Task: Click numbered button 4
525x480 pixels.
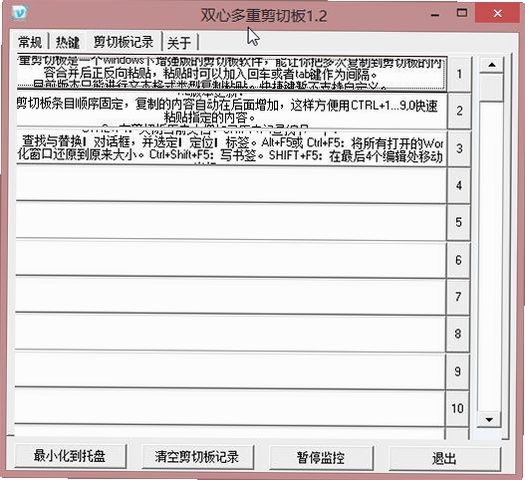Action: point(459,185)
